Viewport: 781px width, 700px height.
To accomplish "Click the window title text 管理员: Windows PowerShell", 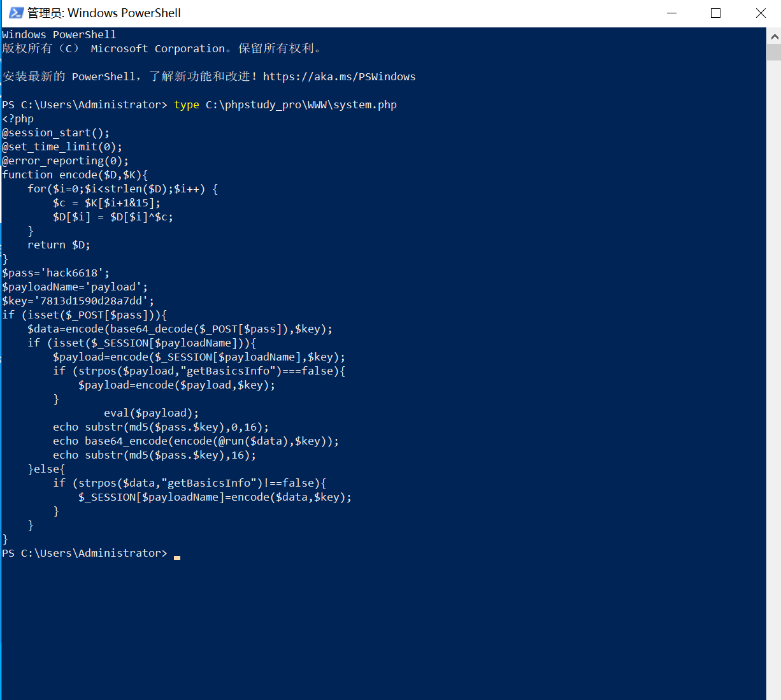I will pyautogui.click(x=104, y=13).
